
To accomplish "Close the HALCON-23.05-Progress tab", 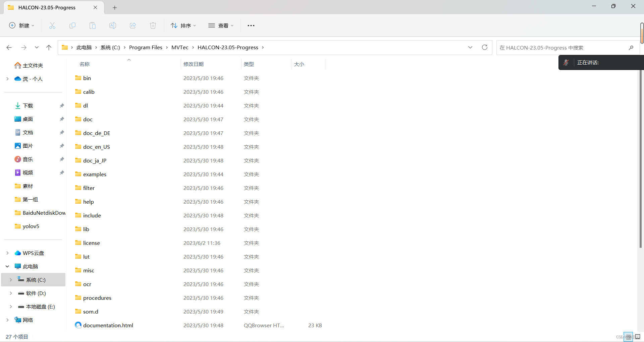I will [95, 7].
